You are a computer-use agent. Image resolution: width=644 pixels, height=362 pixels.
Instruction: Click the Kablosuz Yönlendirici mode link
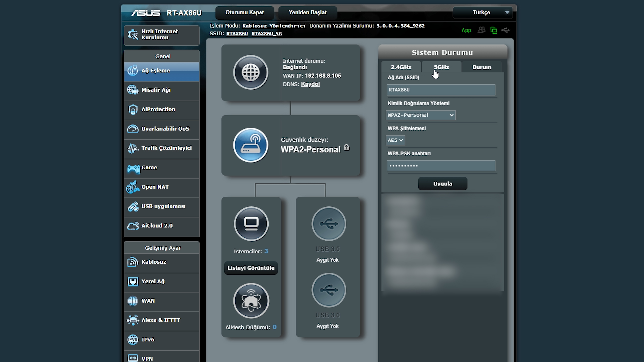[274, 26]
